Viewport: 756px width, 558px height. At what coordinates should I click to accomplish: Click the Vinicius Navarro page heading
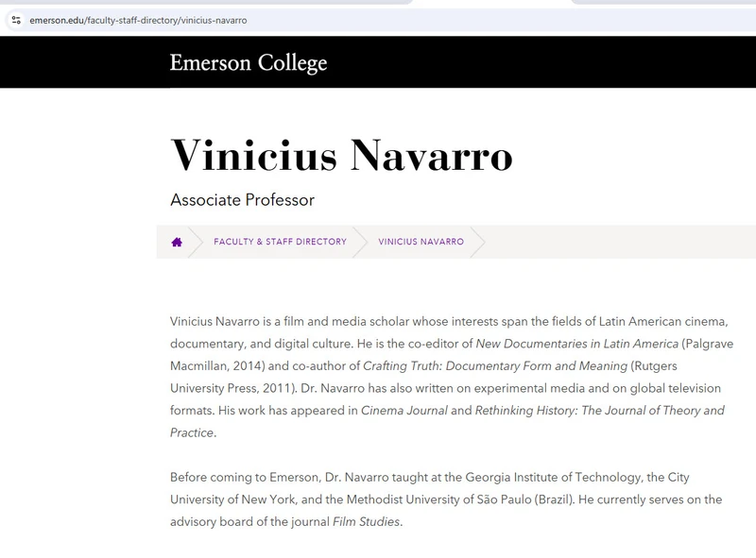click(341, 155)
